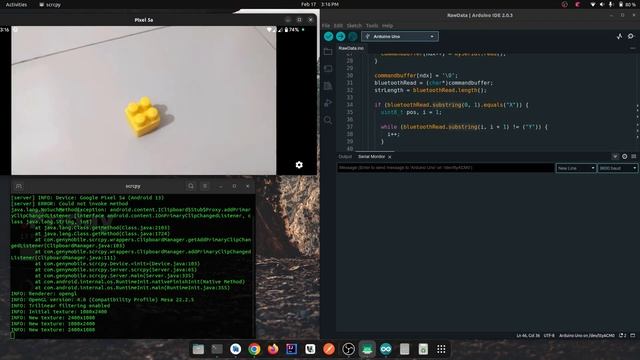
Task: Click the search icon in the scrcpy terminal header
Action: [x=191, y=186]
